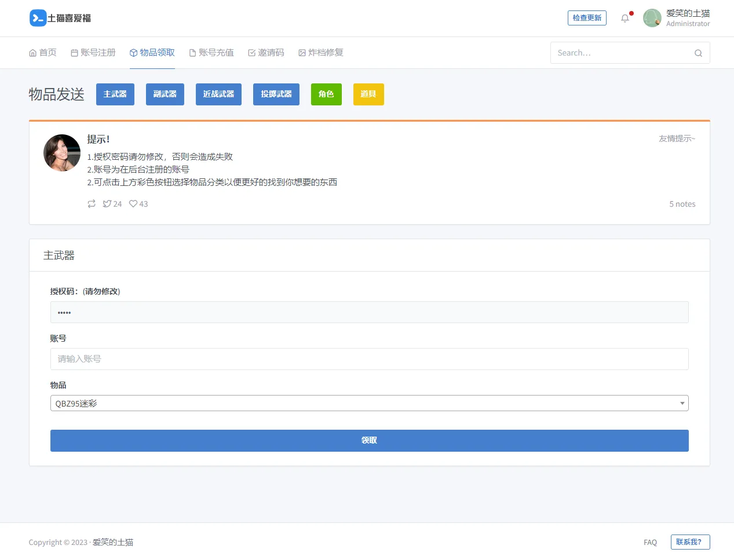
Task: Click the poster's profile photo
Action: click(x=62, y=153)
